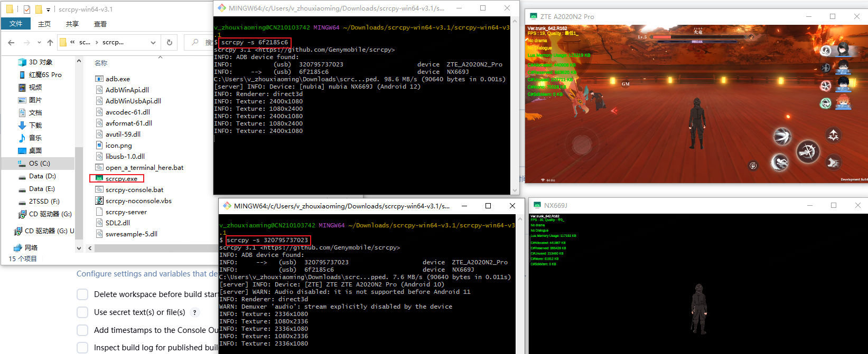Open 下载 folder in navigation pane
868x354 pixels.
tap(35, 125)
